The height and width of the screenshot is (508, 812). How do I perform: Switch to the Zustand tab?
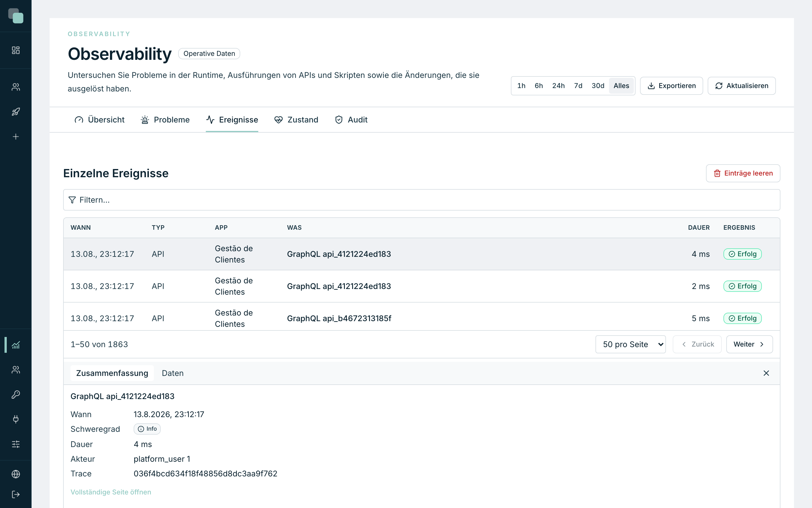click(x=296, y=120)
